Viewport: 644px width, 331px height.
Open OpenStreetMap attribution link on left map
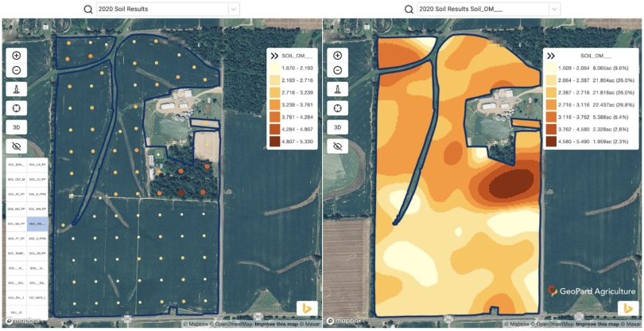[x=231, y=325]
